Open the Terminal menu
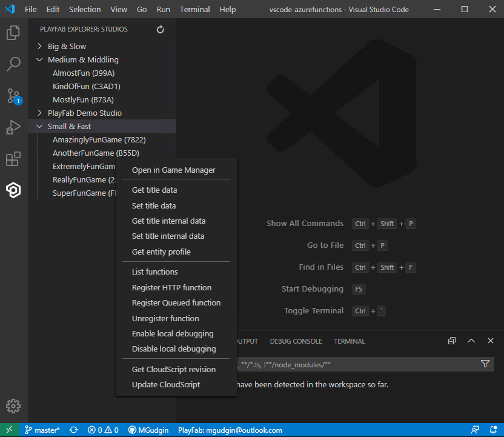504x437 pixels. (194, 9)
